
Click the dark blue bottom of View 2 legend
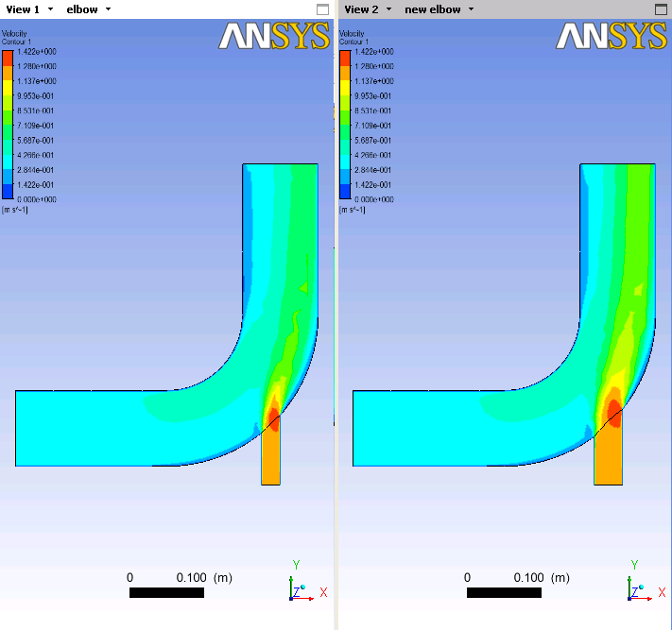pos(345,192)
